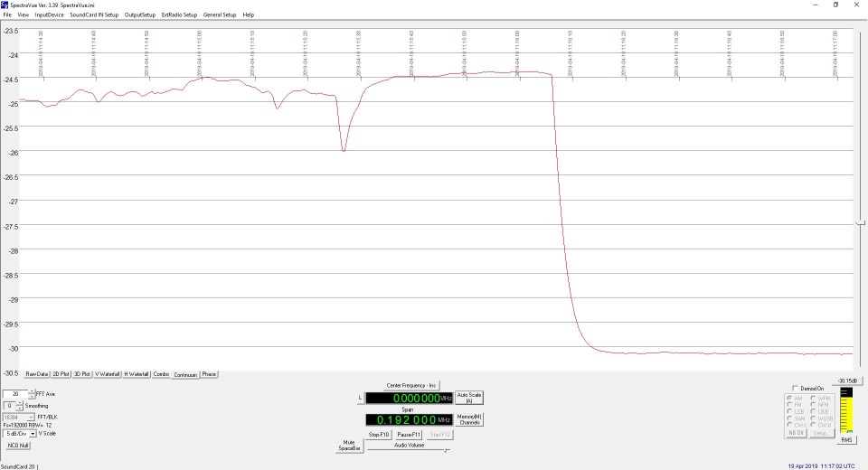Screen dimensions: 868x470
Task: Open the OutputSetup menu
Action: click(140, 15)
